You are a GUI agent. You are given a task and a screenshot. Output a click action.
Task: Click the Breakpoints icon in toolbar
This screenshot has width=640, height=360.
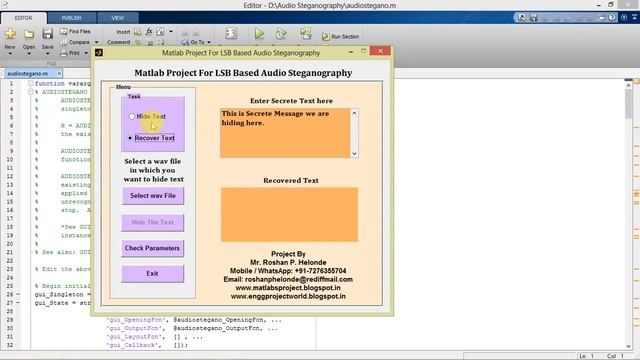point(231,33)
